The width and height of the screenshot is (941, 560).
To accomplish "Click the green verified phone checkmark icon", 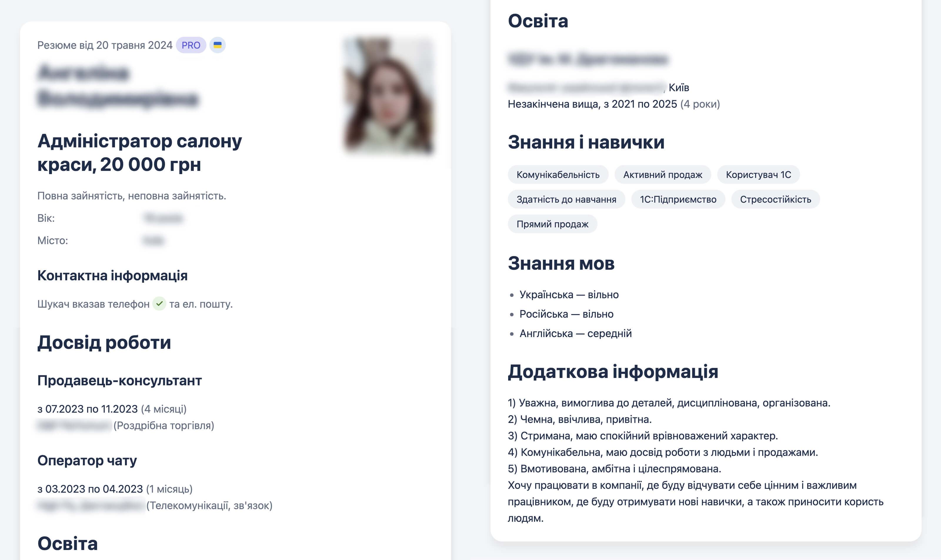I will coord(159,304).
